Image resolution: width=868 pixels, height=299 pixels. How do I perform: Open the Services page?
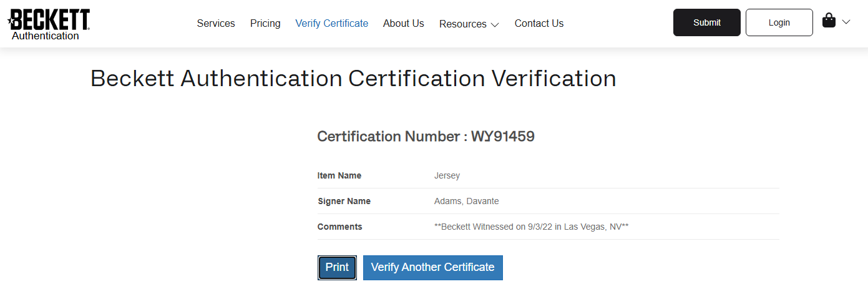pyautogui.click(x=216, y=23)
